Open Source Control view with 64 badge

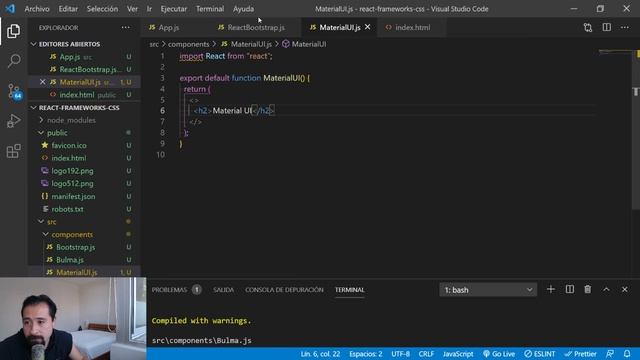click(14, 91)
